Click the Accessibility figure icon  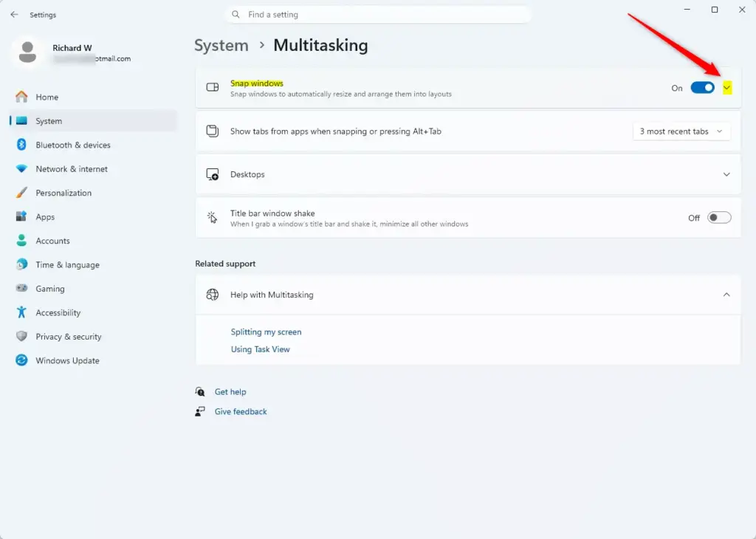[x=21, y=312]
